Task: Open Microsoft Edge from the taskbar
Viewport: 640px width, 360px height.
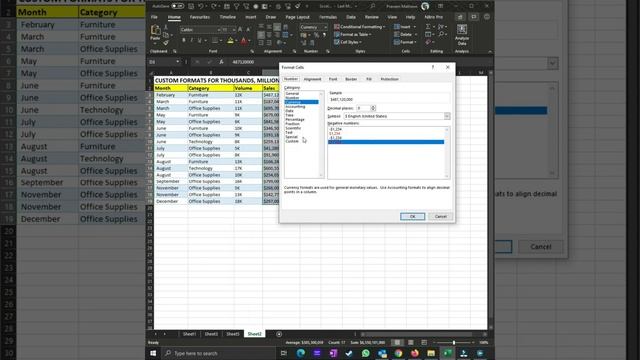Action: [300, 353]
